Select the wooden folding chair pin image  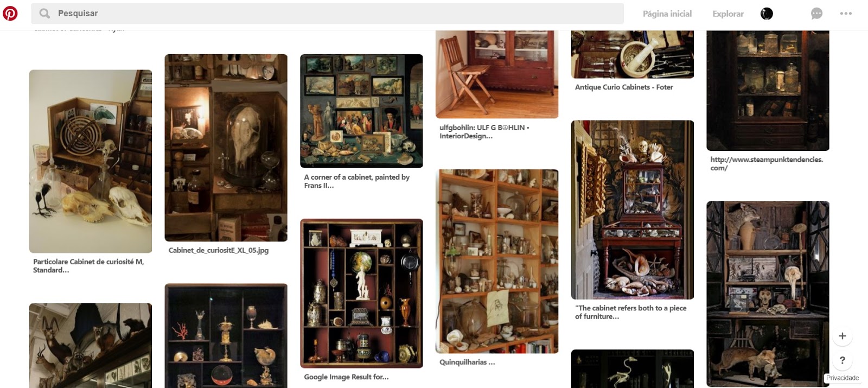click(x=497, y=74)
